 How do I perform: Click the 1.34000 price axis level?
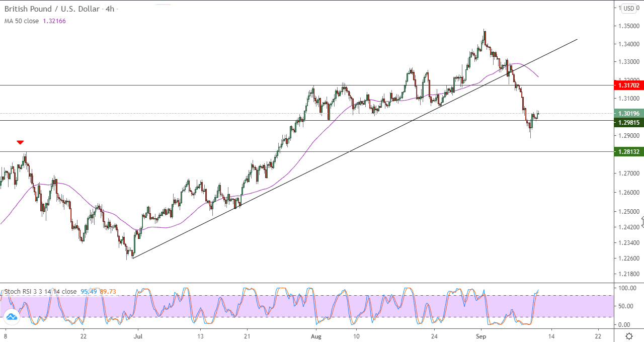(x=629, y=44)
